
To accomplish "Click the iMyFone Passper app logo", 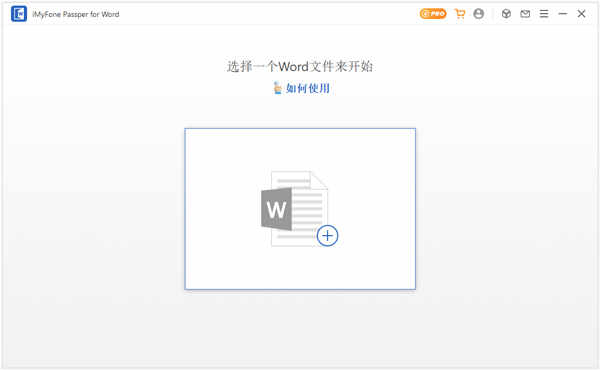I will 19,14.
